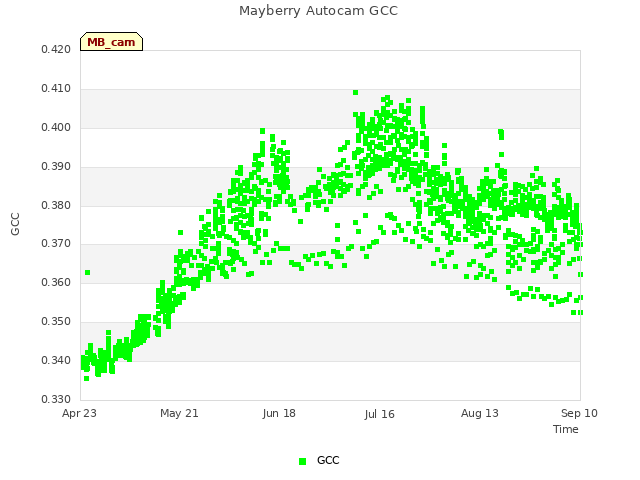Click the green GCC legend swatch

coord(302,461)
